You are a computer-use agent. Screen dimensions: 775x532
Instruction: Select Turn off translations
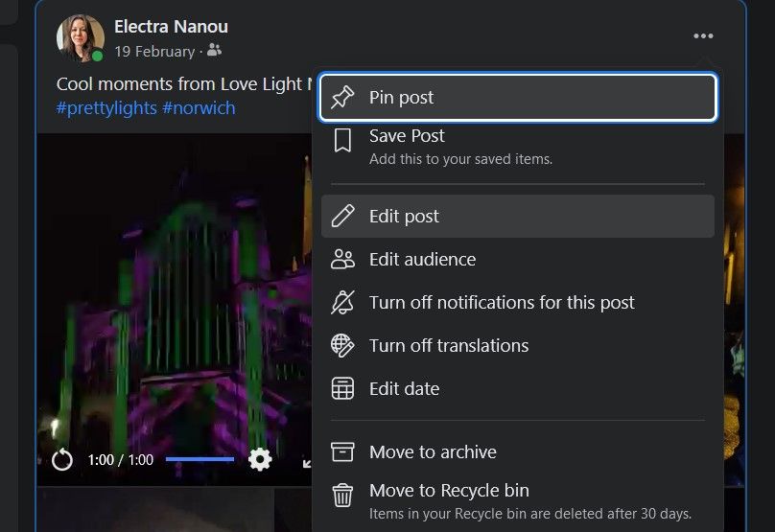click(518, 345)
